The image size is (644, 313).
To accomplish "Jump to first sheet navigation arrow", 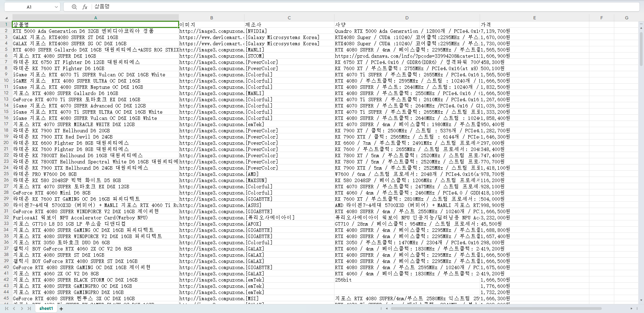I will tap(7, 309).
